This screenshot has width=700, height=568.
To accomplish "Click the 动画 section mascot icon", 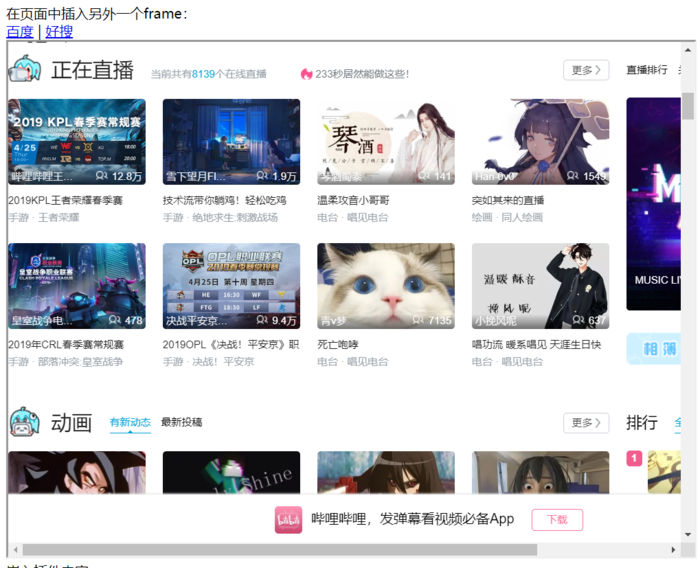I will coord(25,422).
